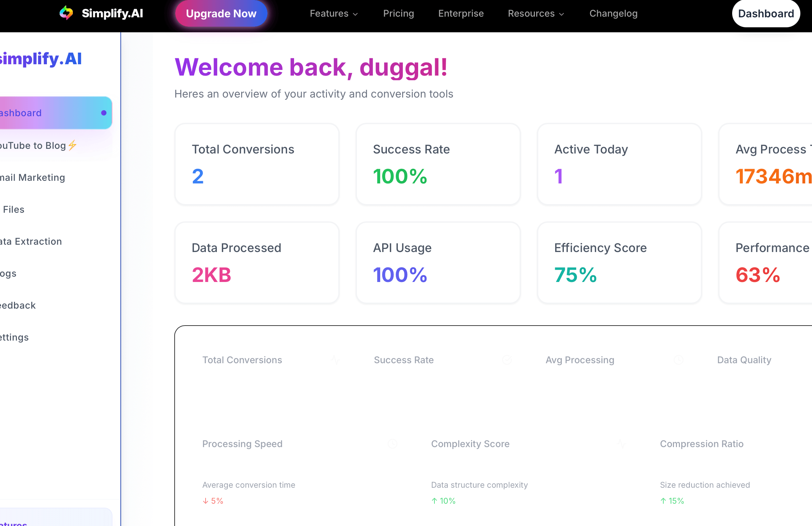Click the Performance 63% card
The width and height of the screenshot is (812, 526).
765,262
